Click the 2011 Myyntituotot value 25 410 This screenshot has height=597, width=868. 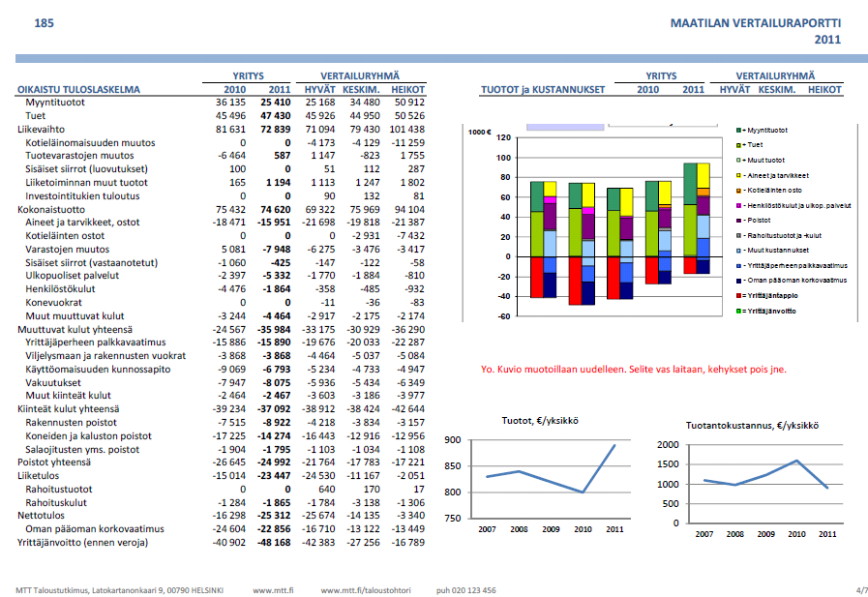(275, 103)
